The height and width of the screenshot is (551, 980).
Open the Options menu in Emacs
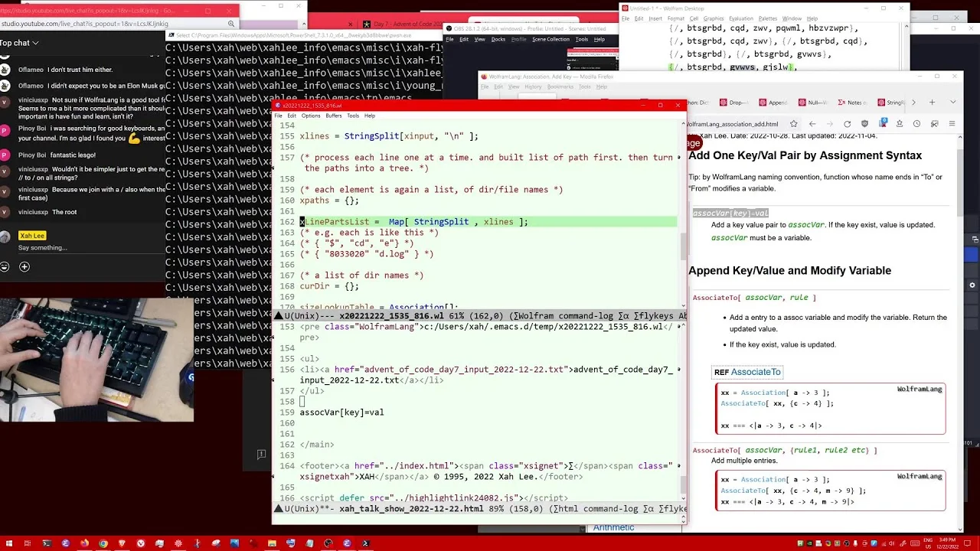(x=310, y=116)
